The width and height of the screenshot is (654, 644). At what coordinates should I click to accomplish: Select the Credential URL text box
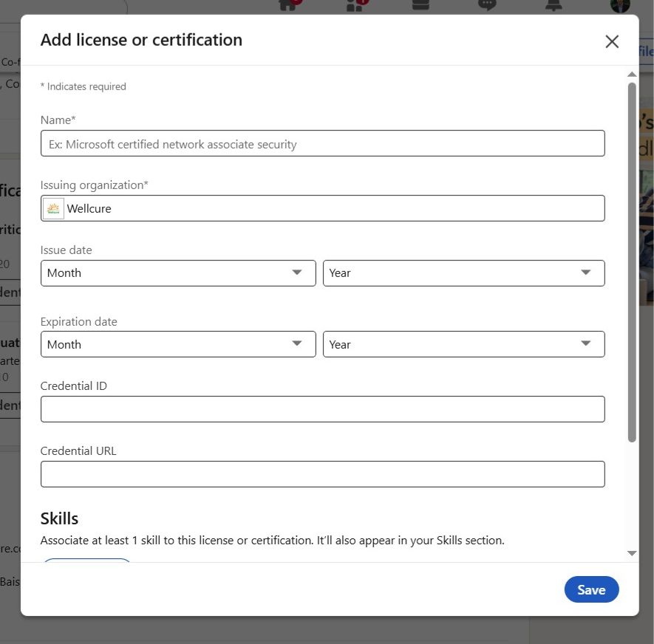pyautogui.click(x=322, y=474)
